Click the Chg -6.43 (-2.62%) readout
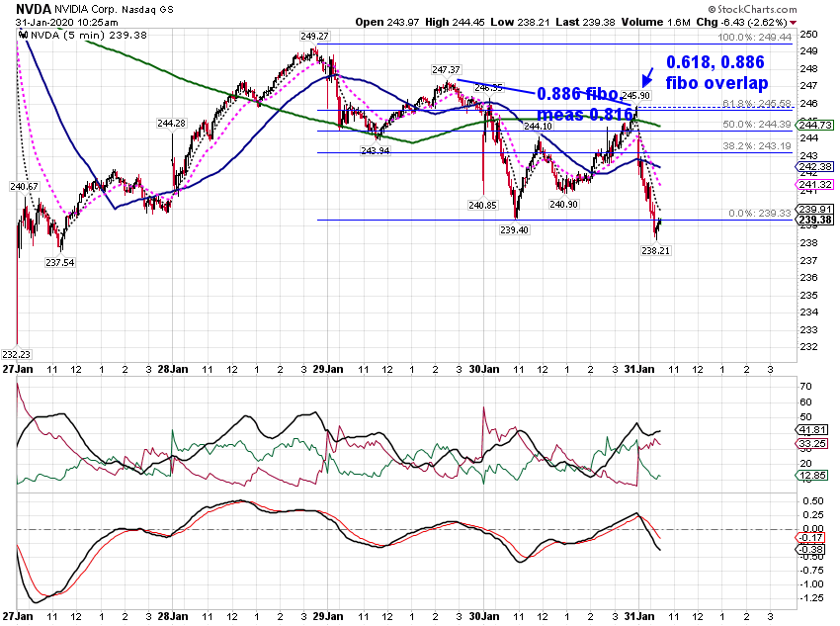 [741, 23]
